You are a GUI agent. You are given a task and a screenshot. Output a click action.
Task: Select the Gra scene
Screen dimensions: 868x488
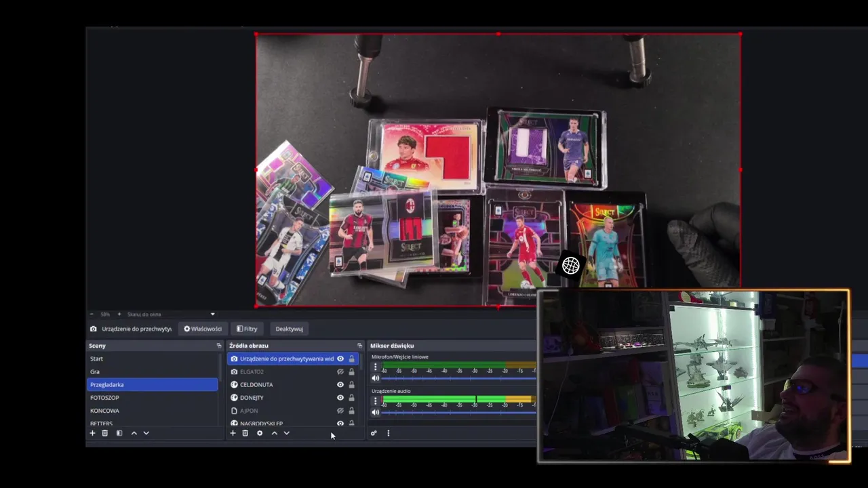tap(153, 371)
